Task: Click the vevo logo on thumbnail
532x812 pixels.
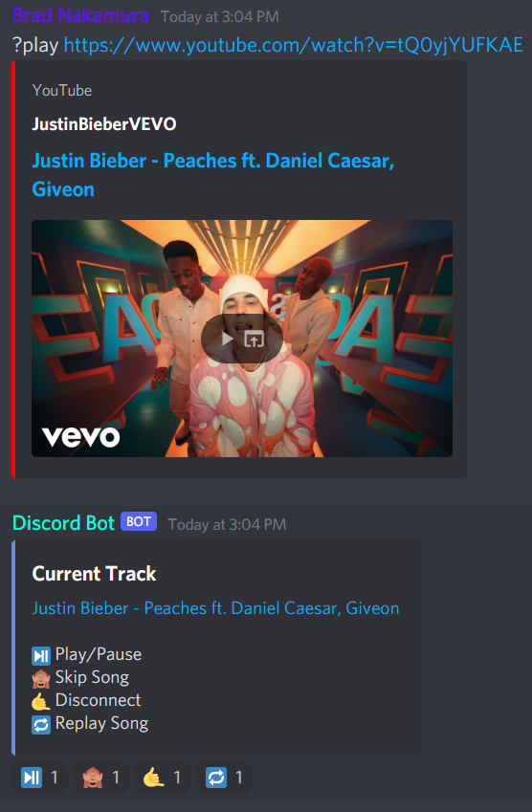Action: point(80,437)
